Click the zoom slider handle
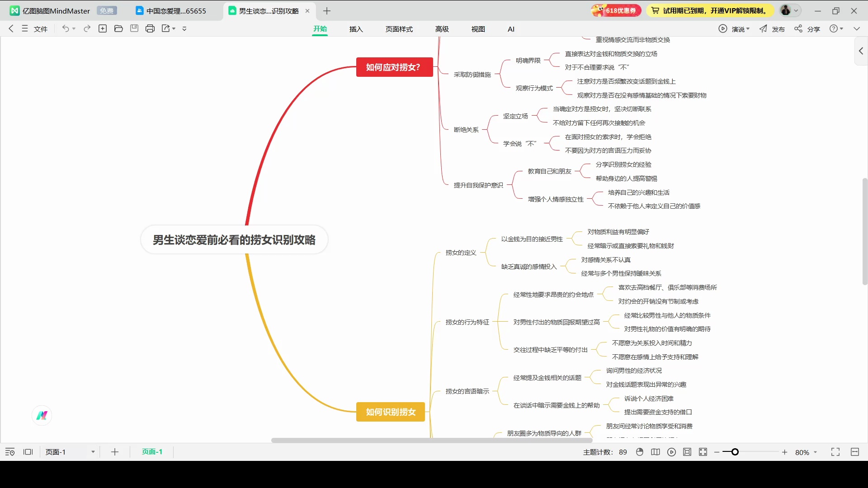The width and height of the screenshot is (868, 488). (735, 452)
